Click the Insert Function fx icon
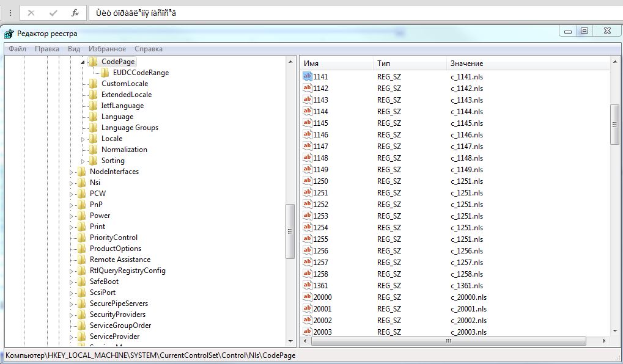The image size is (623, 364). pyautogui.click(x=75, y=12)
